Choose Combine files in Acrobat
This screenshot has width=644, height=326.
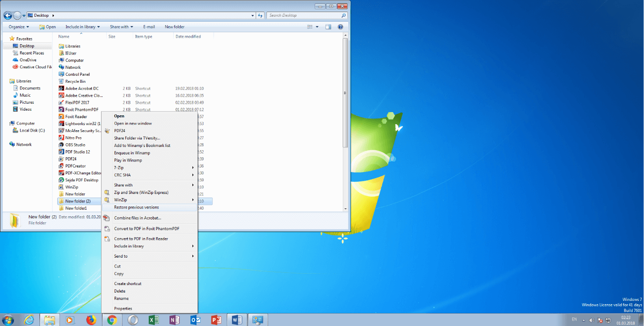149,218
